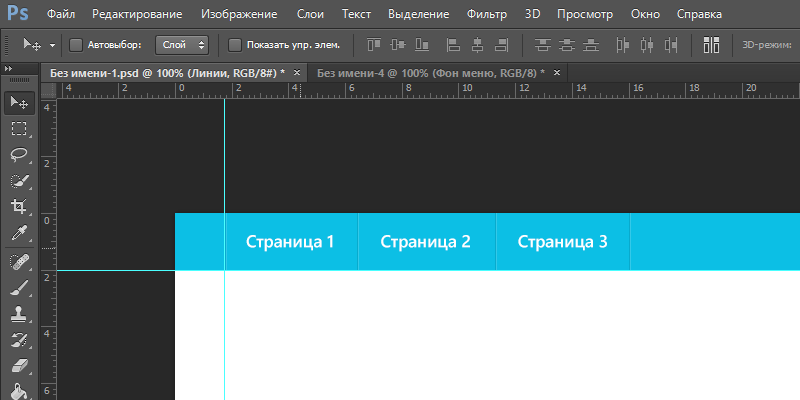Select the Eraser tool
Viewport: 800px width, 400px height.
pos(19,366)
